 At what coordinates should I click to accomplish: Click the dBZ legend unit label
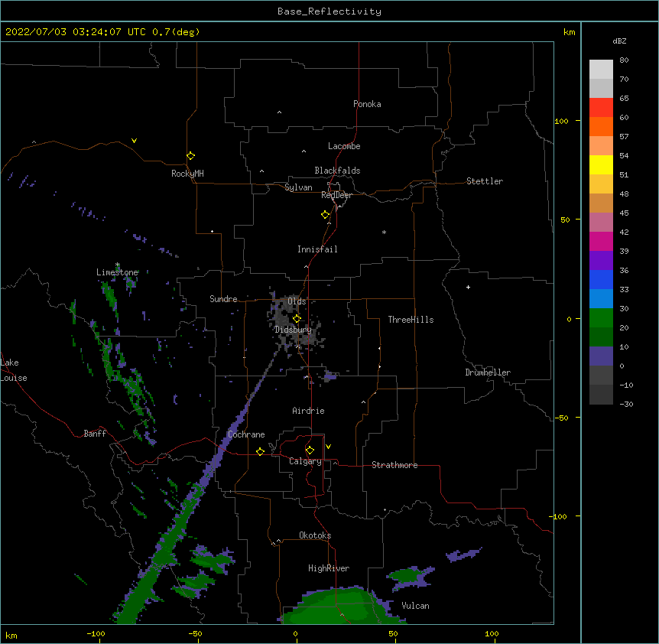pyautogui.click(x=619, y=41)
